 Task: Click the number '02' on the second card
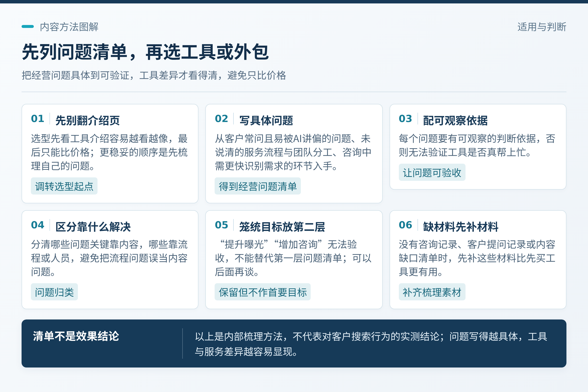[x=221, y=119]
